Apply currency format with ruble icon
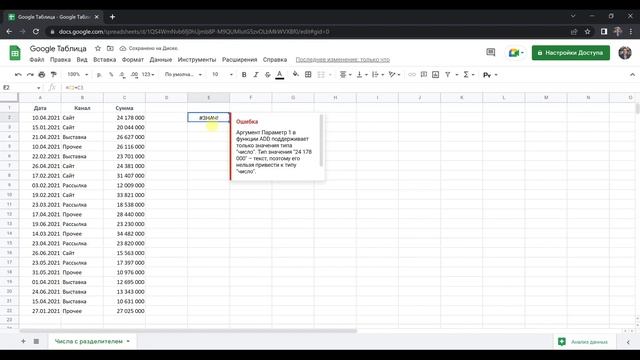 pos(99,75)
